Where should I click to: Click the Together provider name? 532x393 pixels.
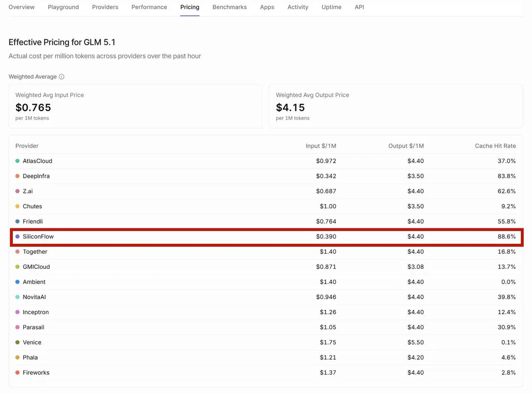tap(35, 252)
